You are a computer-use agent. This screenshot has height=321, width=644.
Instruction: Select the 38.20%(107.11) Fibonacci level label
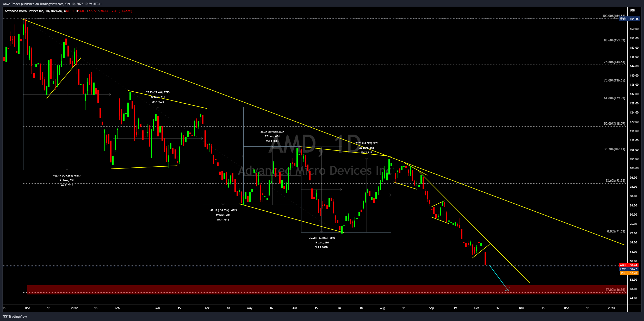tap(614, 149)
